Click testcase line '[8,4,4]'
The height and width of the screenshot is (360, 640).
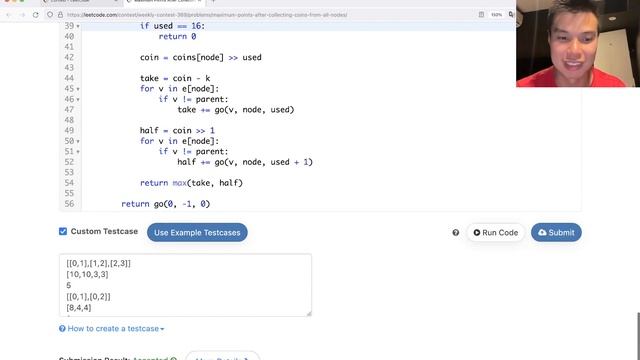(x=79, y=307)
